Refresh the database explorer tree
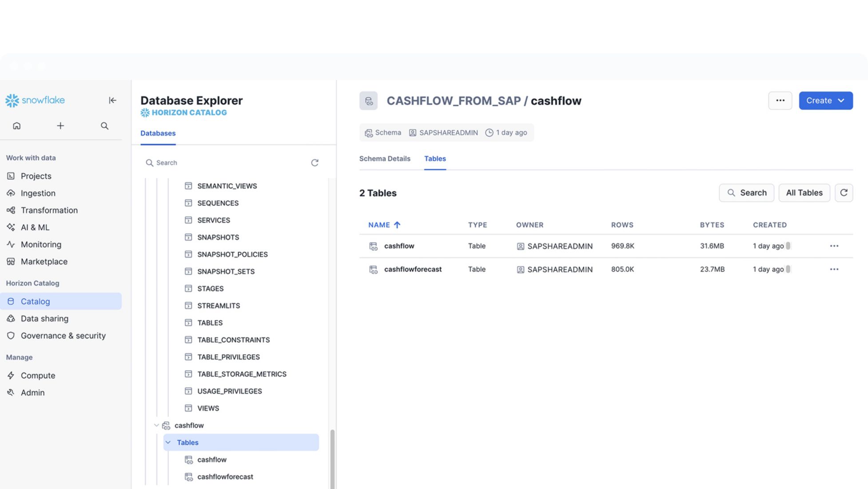This screenshot has height=489, width=868. tap(315, 163)
